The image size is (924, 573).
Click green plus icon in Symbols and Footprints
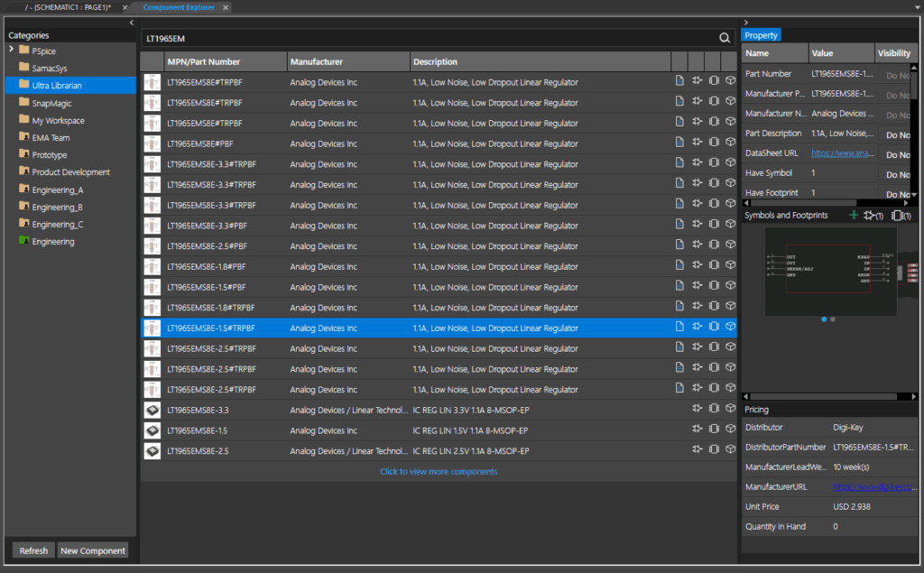click(x=854, y=216)
